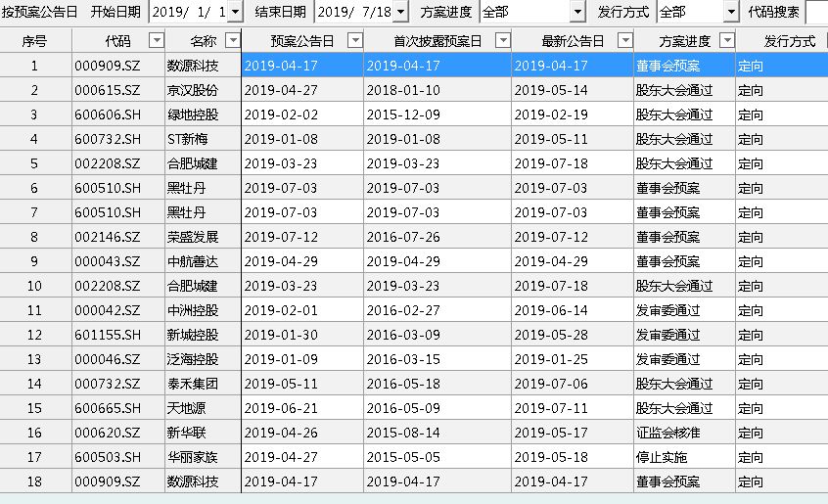Click the 代码搜索 input box
The width and height of the screenshot is (828, 504).
[816, 12]
